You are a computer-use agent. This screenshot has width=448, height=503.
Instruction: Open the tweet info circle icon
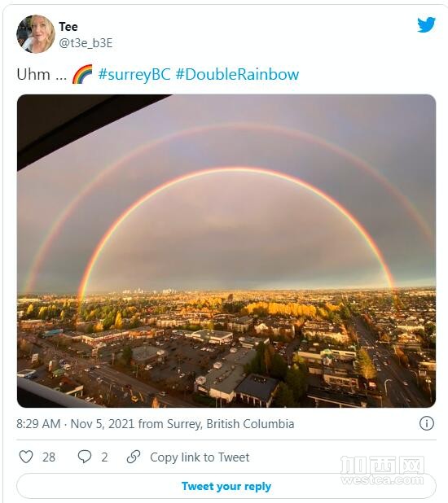click(427, 423)
